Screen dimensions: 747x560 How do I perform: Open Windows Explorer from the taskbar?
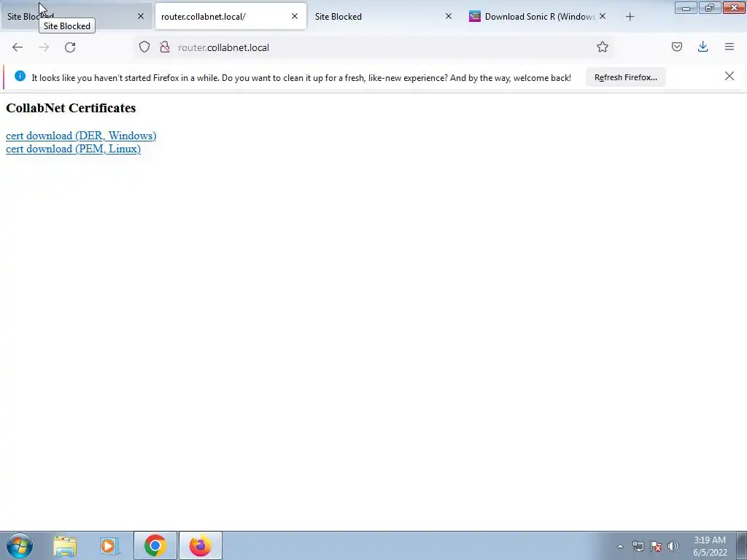tap(65, 546)
